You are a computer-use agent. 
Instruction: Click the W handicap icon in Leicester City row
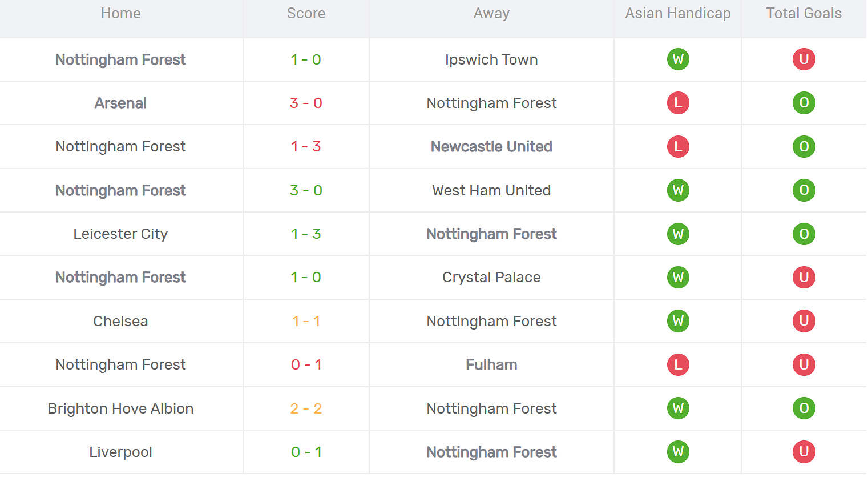pyautogui.click(x=678, y=234)
